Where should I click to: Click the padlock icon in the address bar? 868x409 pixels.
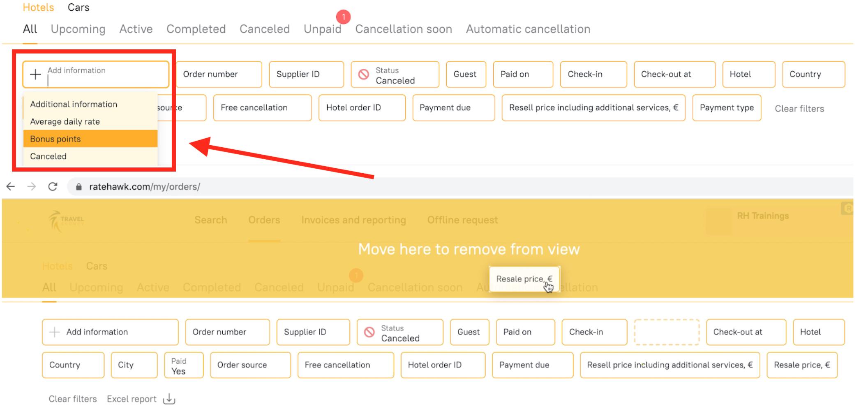click(79, 187)
